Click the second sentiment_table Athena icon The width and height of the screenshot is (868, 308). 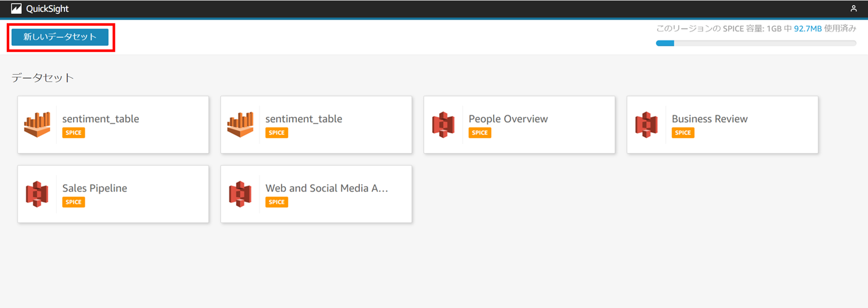pyautogui.click(x=240, y=124)
